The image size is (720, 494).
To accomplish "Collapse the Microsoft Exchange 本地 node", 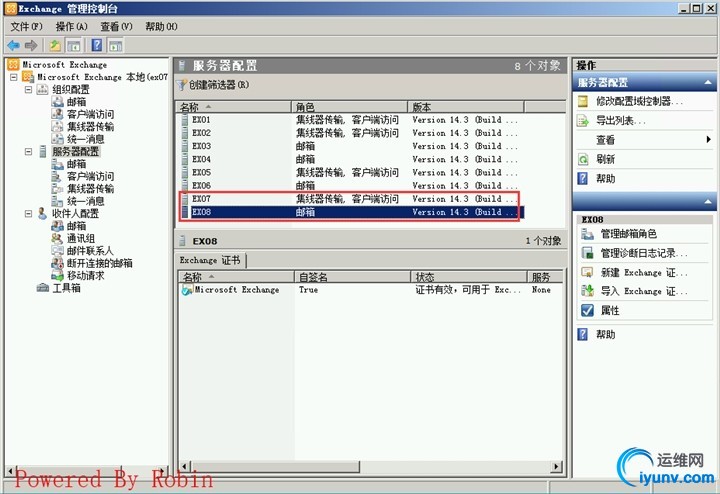I will click(14, 77).
